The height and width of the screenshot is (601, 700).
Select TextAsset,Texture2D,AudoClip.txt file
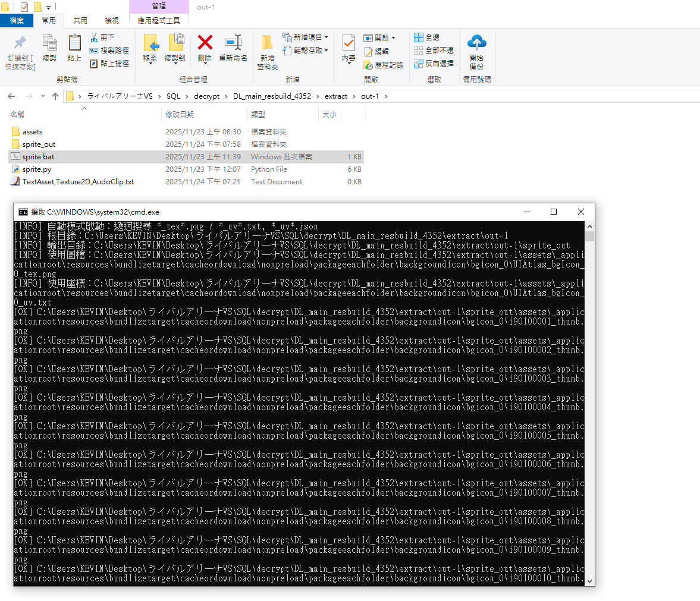point(186,181)
